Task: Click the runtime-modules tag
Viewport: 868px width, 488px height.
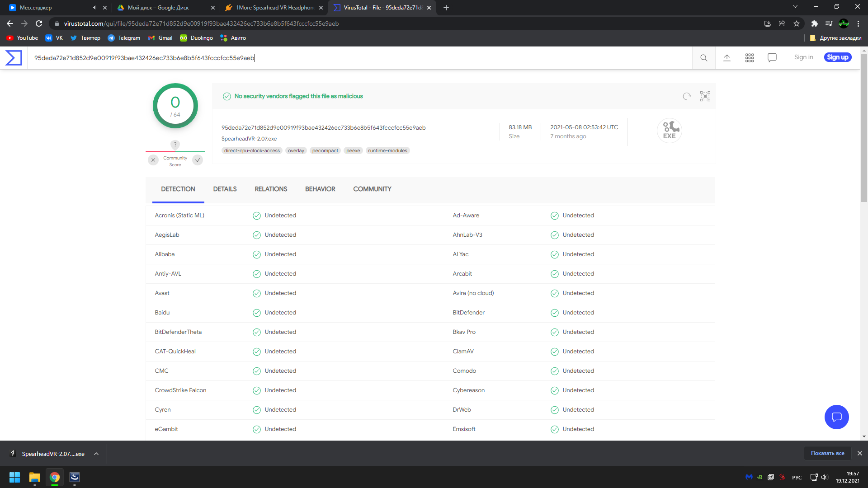Action: [x=387, y=151]
